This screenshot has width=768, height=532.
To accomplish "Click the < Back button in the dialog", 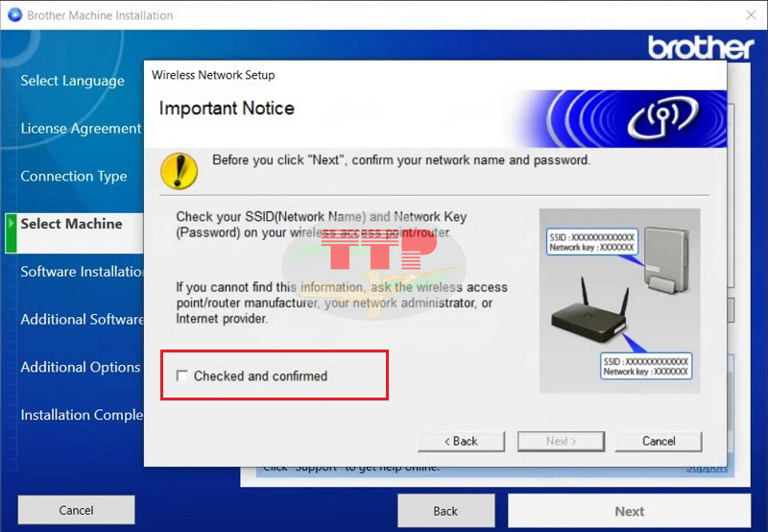I will [461, 441].
